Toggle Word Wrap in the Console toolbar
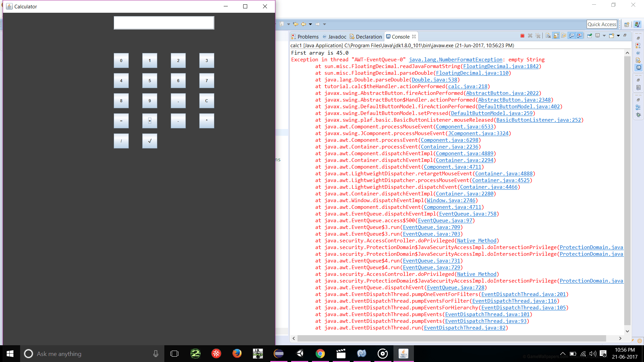 pyautogui.click(x=563, y=36)
